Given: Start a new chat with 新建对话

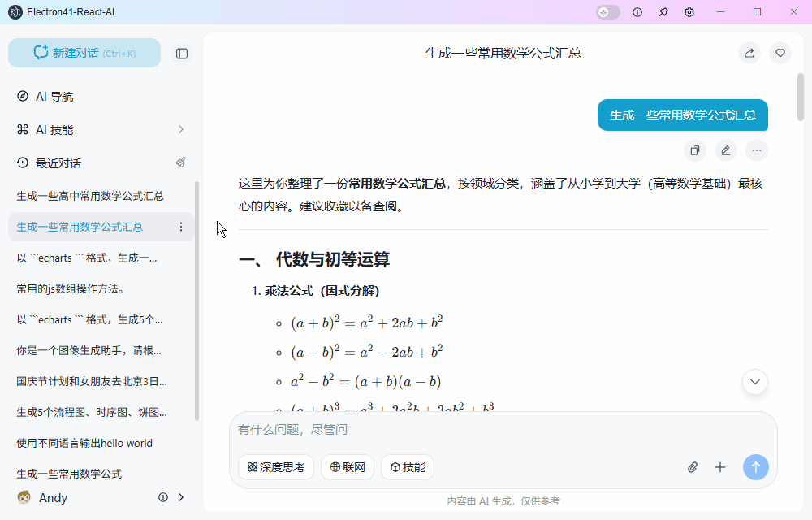Looking at the screenshot, I should (x=84, y=53).
